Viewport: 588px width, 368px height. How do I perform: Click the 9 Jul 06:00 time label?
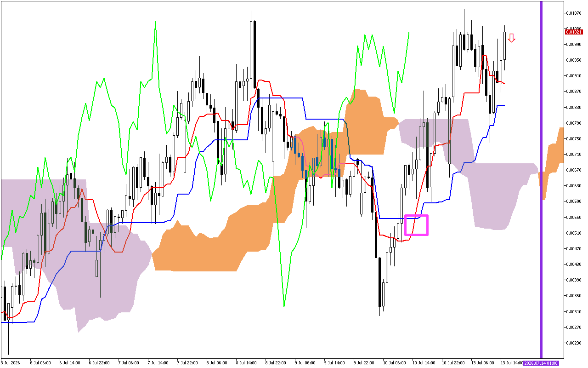305,363
